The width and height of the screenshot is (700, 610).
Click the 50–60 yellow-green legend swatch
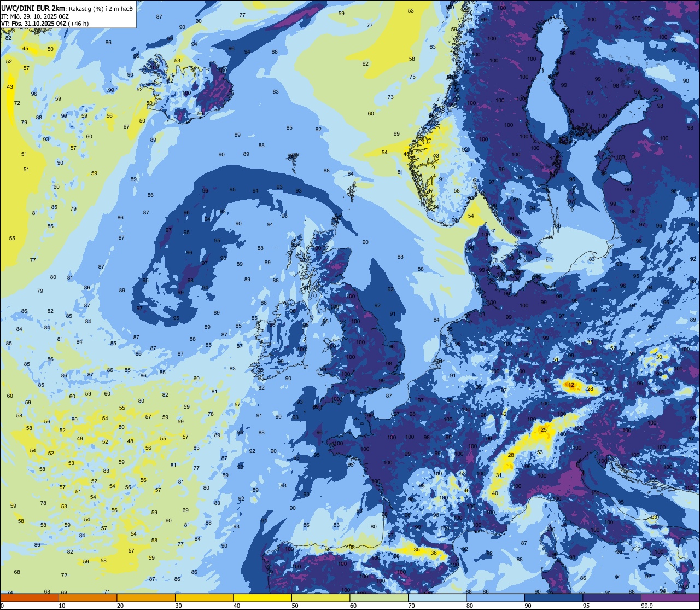[x=320, y=597]
